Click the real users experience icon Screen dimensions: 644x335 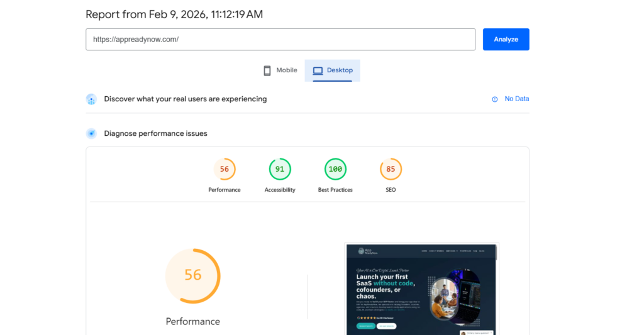coord(91,99)
